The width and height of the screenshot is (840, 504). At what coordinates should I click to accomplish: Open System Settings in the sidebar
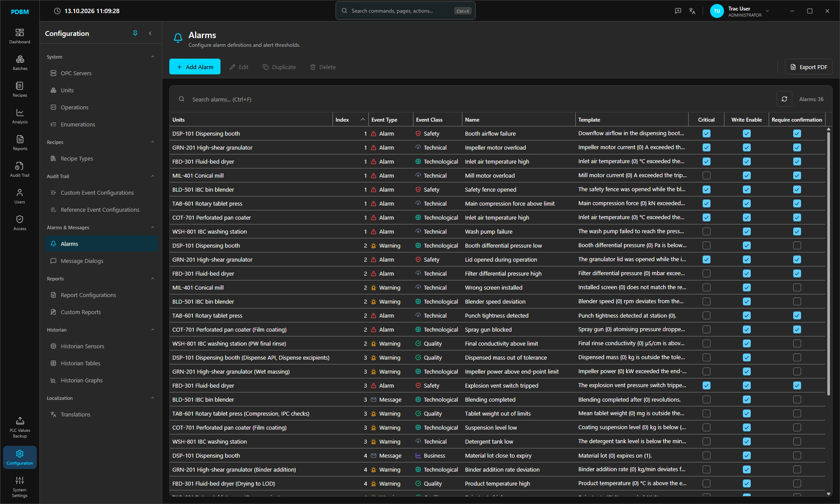click(x=20, y=487)
